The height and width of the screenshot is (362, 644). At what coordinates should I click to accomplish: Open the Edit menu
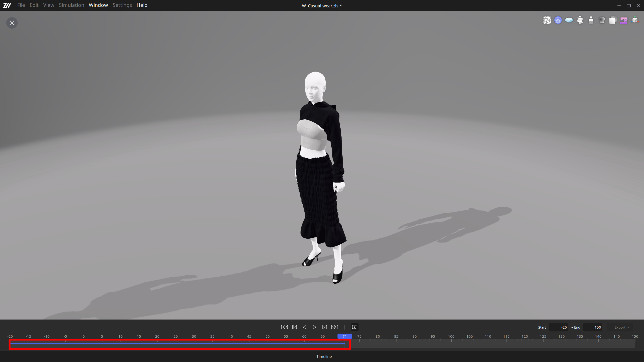34,5
